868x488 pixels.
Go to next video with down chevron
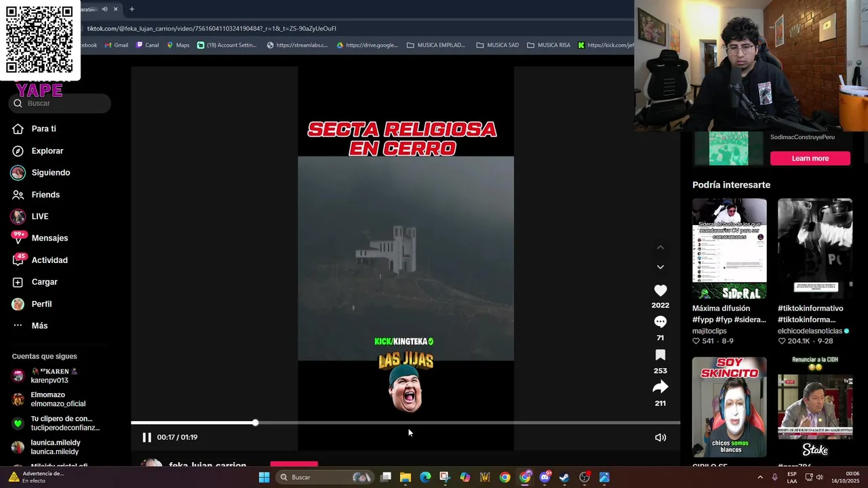coord(660,267)
